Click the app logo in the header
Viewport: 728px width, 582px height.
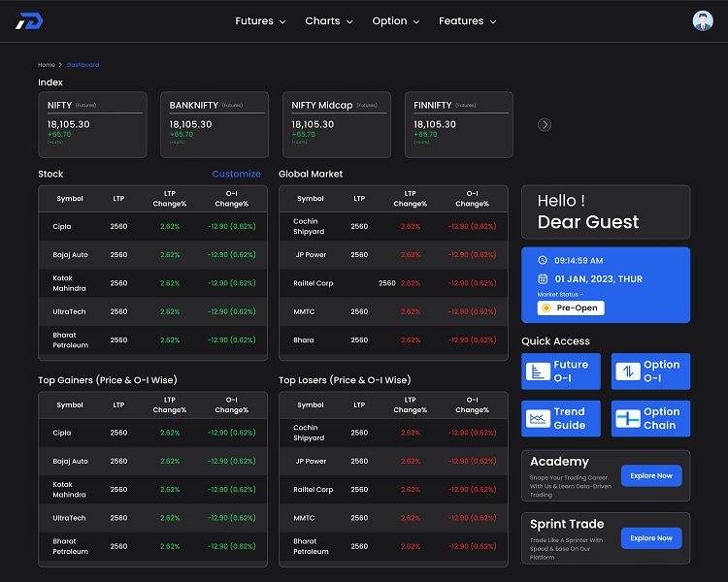click(x=29, y=20)
